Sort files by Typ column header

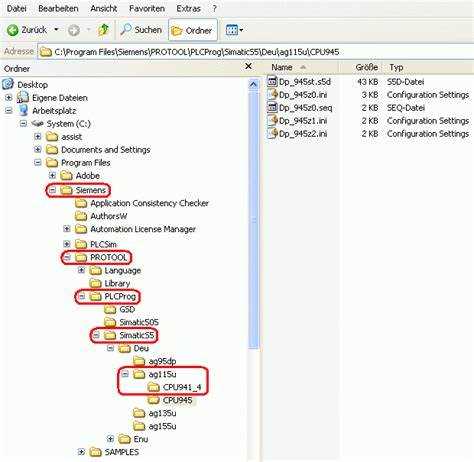[x=396, y=67]
